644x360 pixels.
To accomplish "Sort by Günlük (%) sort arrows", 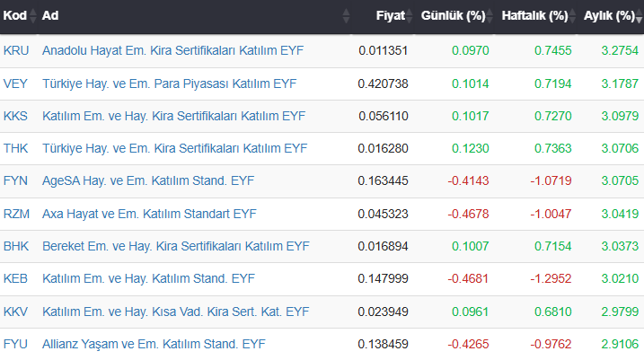I will [x=490, y=15].
